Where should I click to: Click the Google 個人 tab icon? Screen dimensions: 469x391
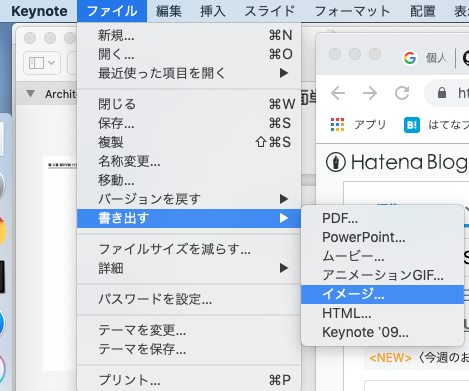click(x=410, y=58)
